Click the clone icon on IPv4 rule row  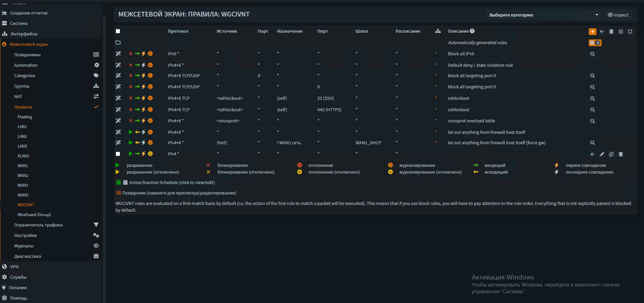[611, 154]
